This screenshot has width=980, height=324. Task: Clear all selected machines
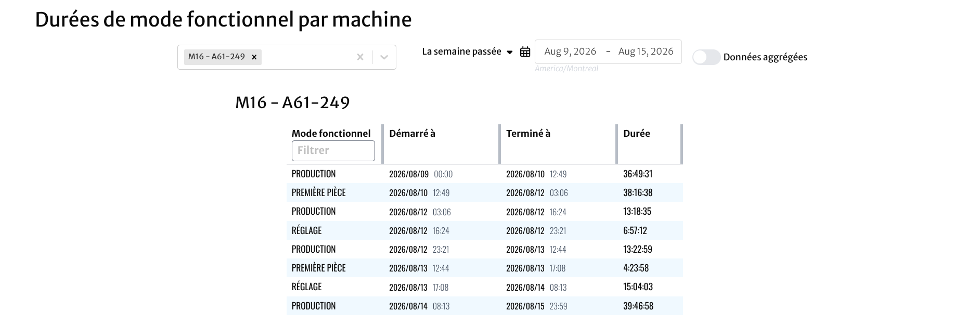[x=360, y=57]
